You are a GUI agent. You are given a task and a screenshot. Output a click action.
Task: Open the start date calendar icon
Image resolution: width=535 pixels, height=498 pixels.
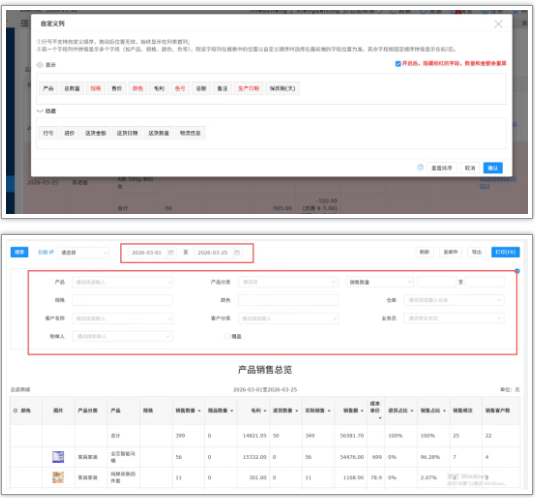171,252
